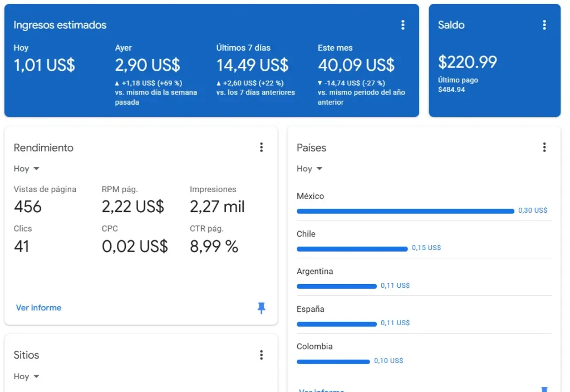Click the Clics value 41
Screen dimensions: 570x392
22,247
